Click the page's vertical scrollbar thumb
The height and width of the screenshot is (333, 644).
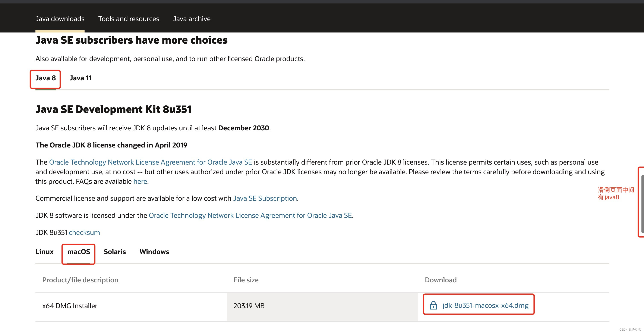(x=643, y=204)
